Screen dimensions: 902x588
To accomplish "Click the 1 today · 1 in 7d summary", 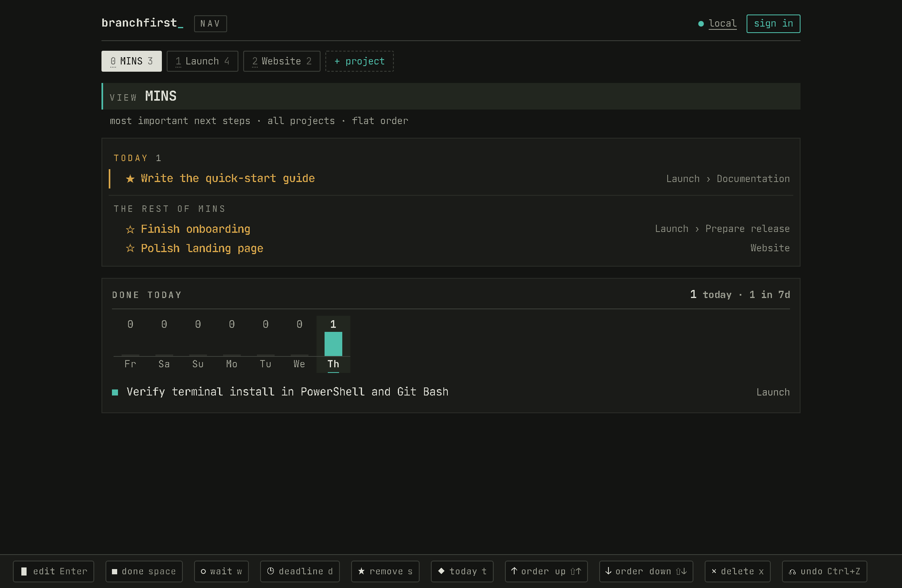I will (740, 295).
